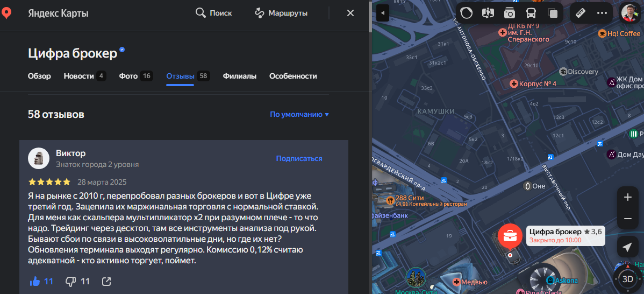Viewport: 644px width, 294px height.
Task: Click the Знаток города 2 уровня label
Action: [x=97, y=164]
